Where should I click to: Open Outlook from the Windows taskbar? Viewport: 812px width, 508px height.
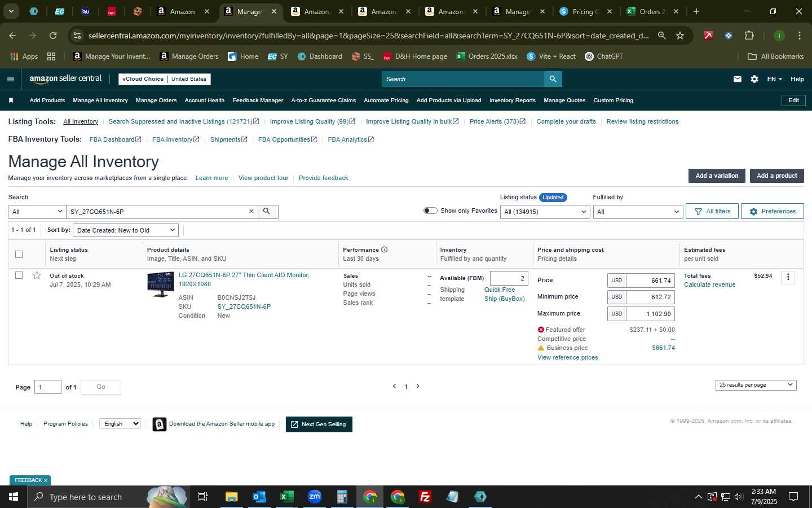click(259, 497)
